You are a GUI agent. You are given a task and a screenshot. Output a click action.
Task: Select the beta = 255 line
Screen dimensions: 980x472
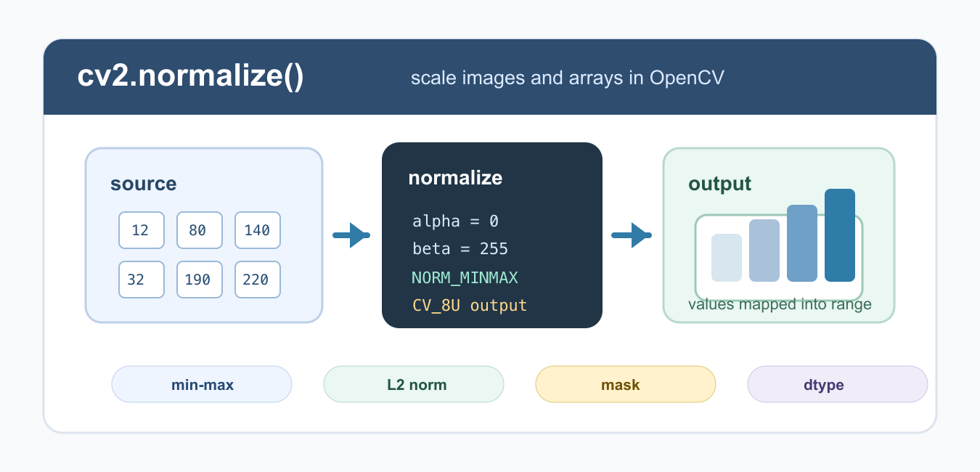(460, 249)
